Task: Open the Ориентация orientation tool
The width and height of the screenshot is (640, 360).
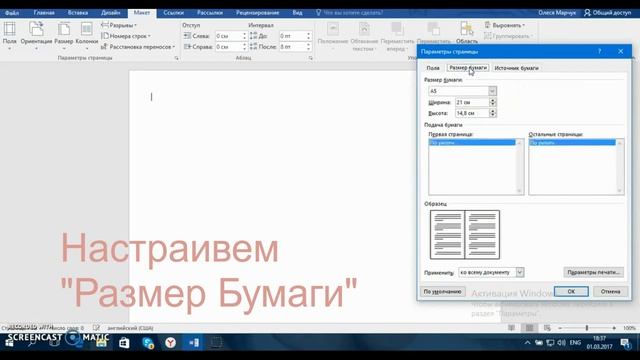Action: [36, 35]
